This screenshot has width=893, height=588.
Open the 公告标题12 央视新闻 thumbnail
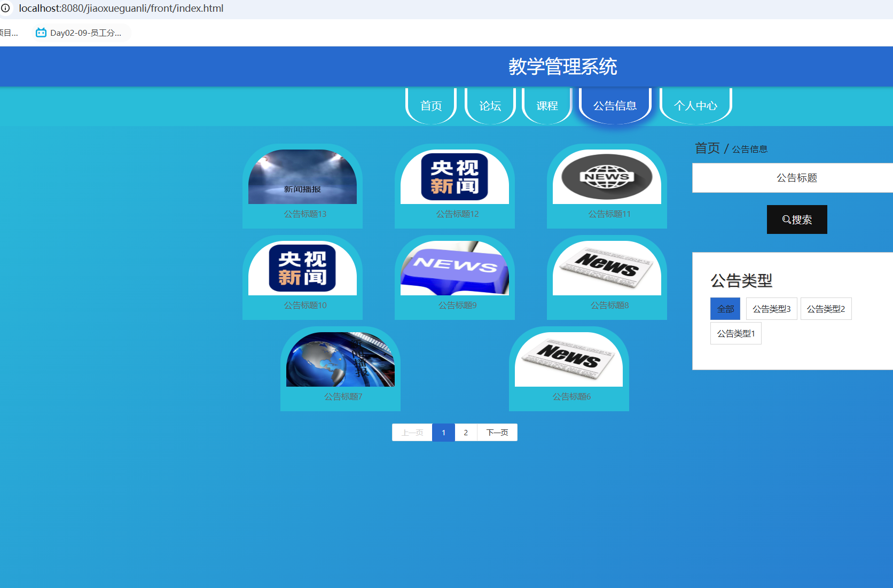tap(455, 177)
